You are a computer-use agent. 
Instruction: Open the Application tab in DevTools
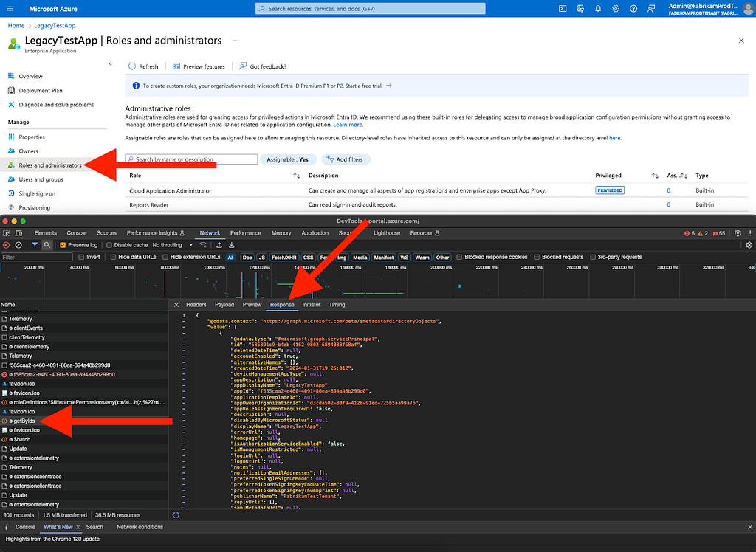315,233
